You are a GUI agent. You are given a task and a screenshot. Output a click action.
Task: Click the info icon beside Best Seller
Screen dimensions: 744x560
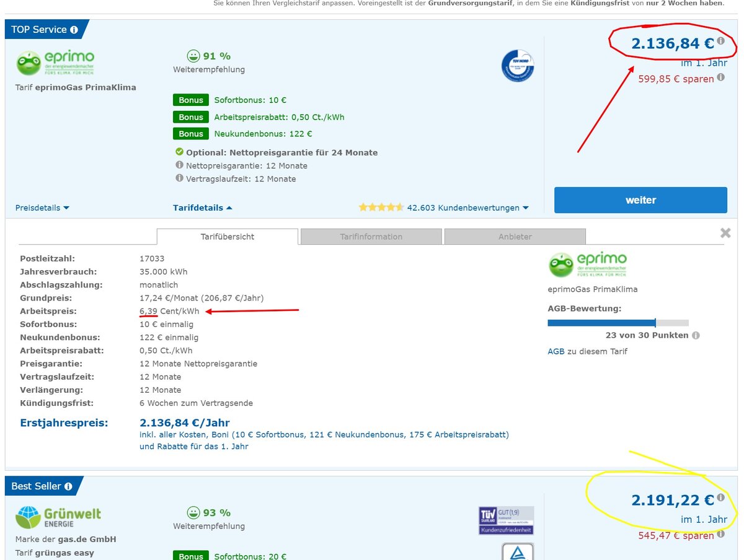[x=68, y=486]
